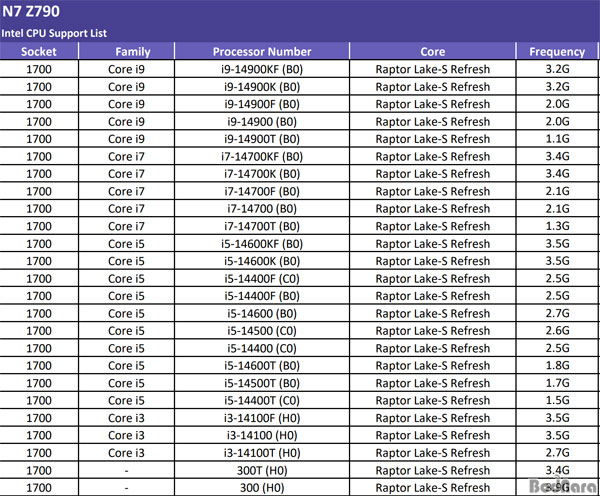600x496 pixels.
Task: Select the i5-14600T (B0) cell
Action: click(262, 365)
